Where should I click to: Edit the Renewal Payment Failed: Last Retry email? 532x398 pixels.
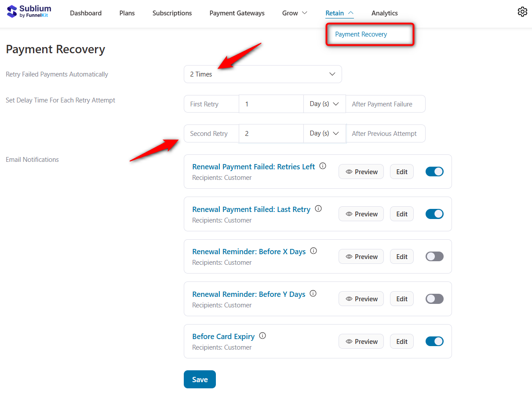point(401,214)
